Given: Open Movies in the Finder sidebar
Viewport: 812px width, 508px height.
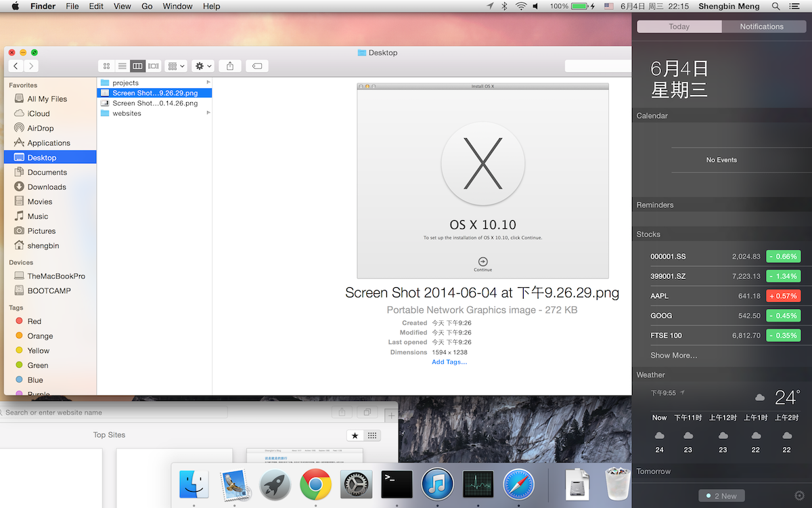Looking at the screenshot, I should pos(50,202).
